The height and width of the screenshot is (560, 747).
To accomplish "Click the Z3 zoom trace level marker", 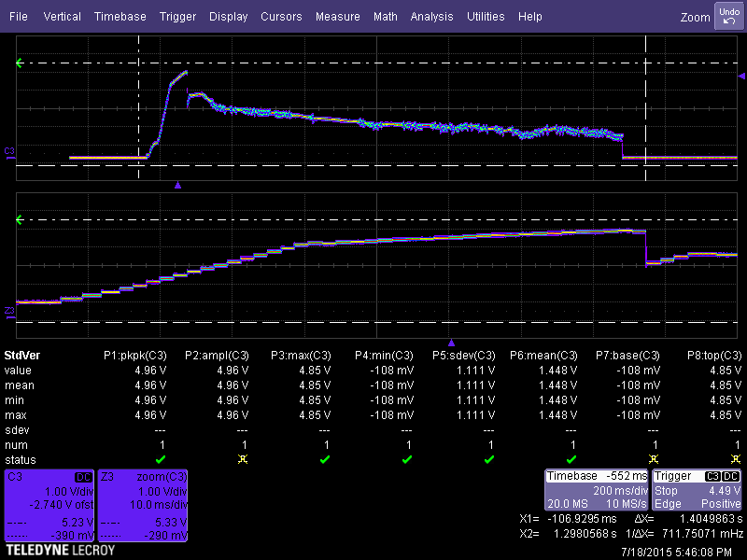I will click(10, 311).
